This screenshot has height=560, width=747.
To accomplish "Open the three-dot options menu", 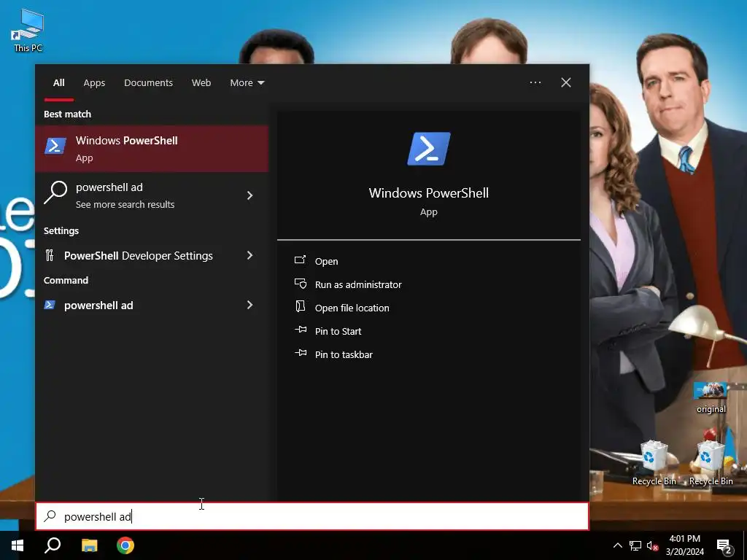I will (x=535, y=82).
